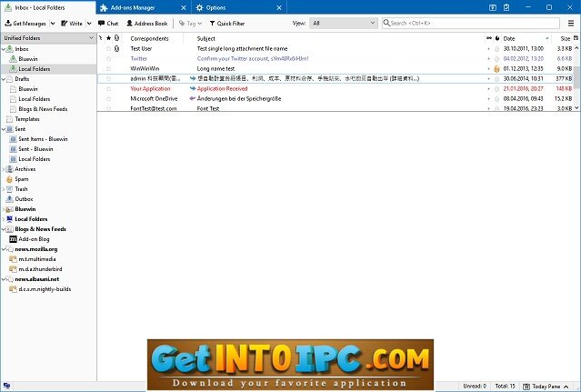
Task: Star the Your Application message
Action: click(108, 88)
